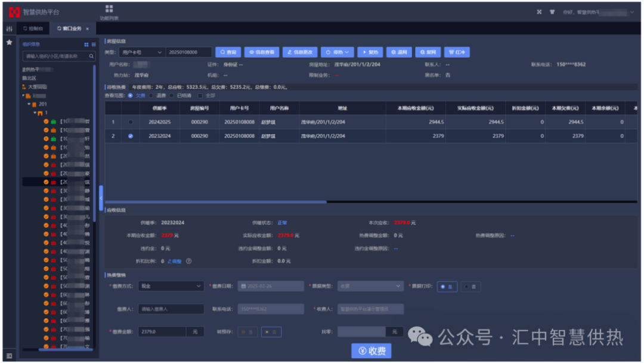Viewport: 644px width, 363px height.
Task: Click the fullscreen toggle icon in top bar
Action: [539, 12]
